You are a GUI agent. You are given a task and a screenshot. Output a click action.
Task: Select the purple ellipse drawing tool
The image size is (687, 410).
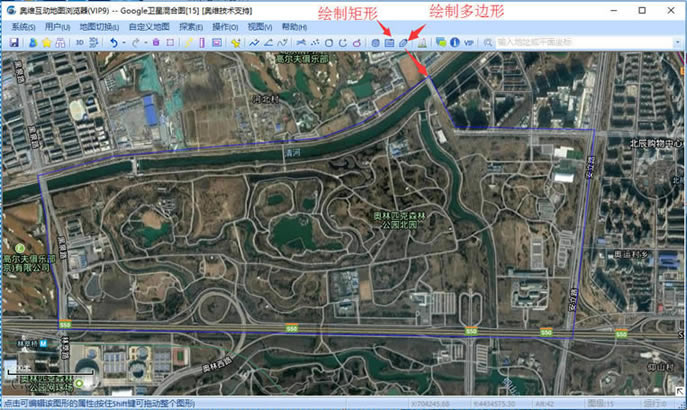[x=357, y=42]
